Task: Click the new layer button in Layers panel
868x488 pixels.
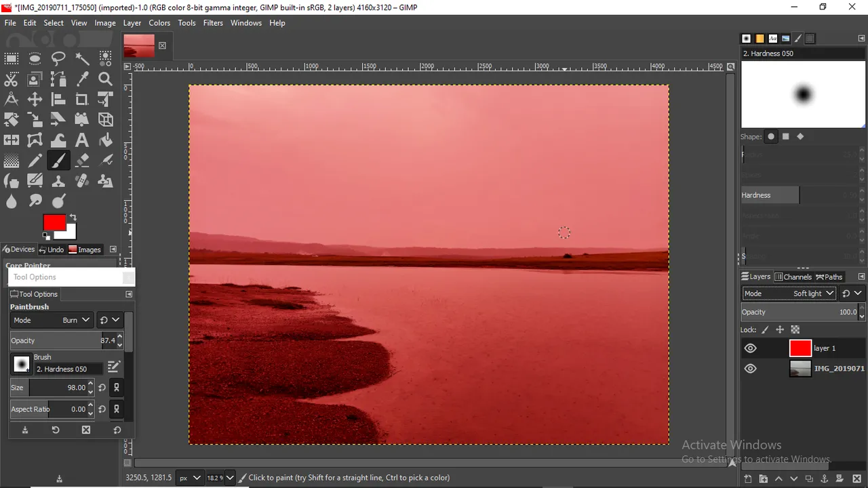Action: (748, 479)
